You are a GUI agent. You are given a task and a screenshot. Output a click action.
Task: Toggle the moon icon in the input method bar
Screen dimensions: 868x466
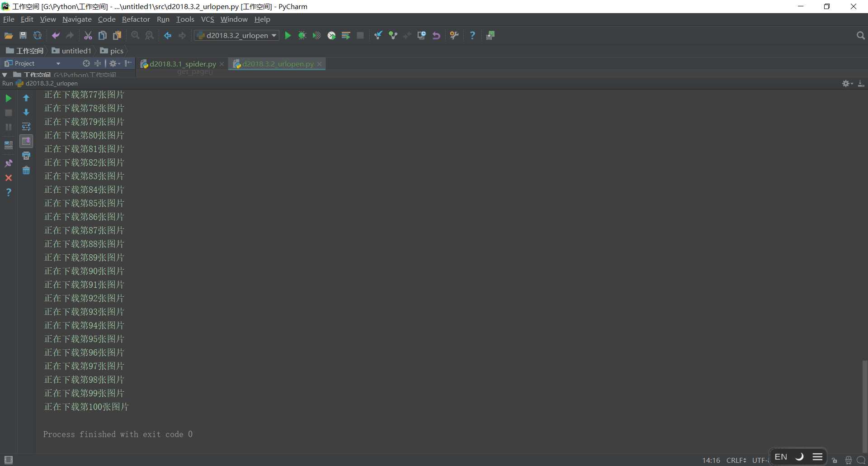799,456
